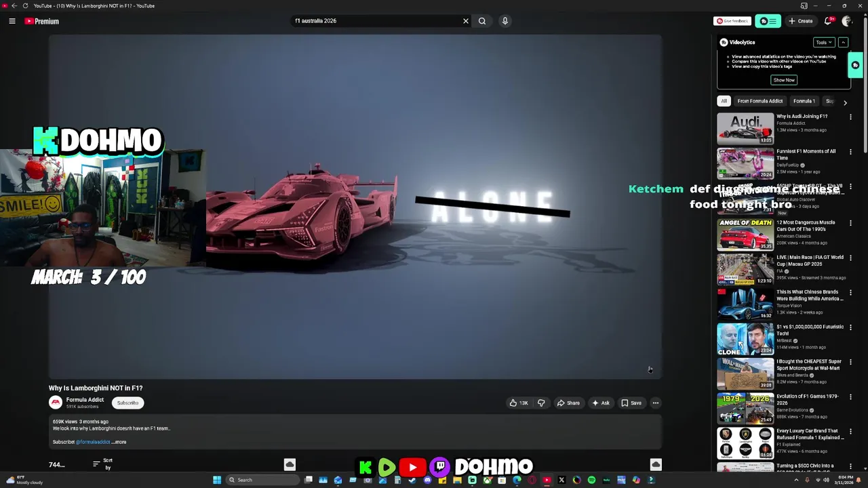This screenshot has height=488, width=868.
Task: Select the Formula 1 filter chip
Action: click(804, 101)
